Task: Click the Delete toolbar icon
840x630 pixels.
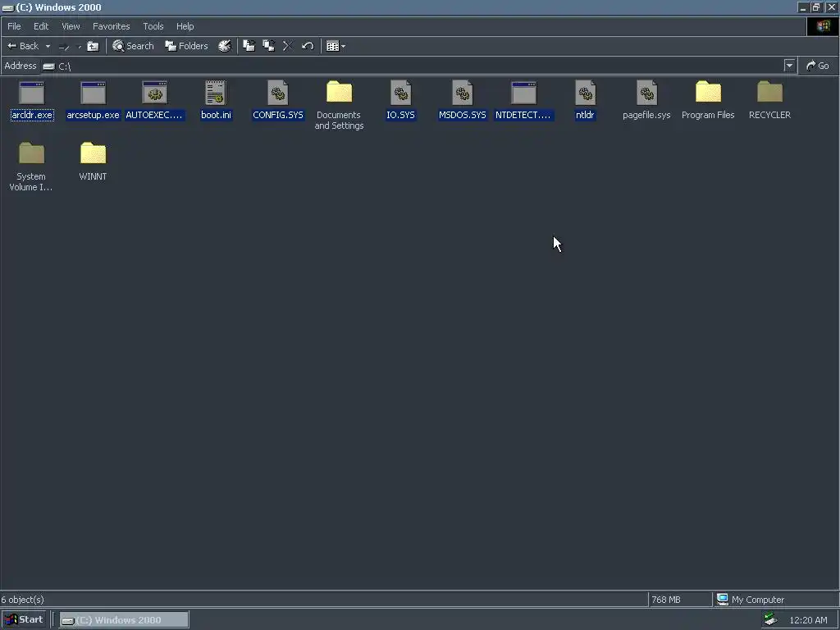Action: coord(288,46)
